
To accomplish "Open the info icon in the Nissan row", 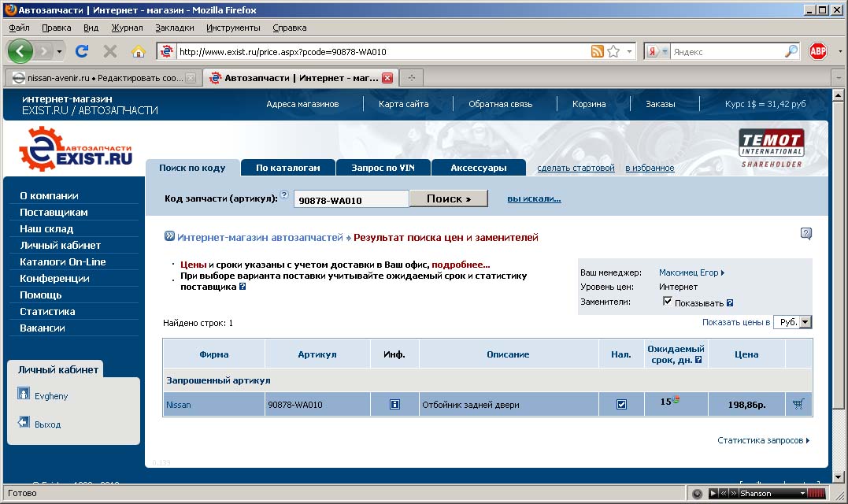I will coord(394,404).
